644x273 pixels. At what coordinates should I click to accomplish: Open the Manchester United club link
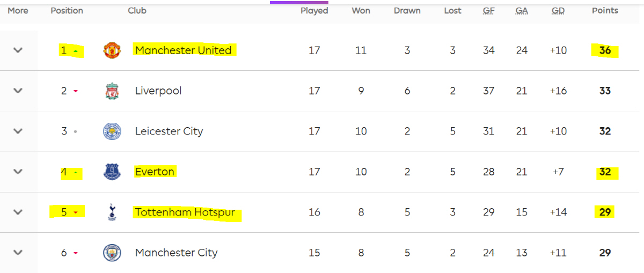pos(183,50)
